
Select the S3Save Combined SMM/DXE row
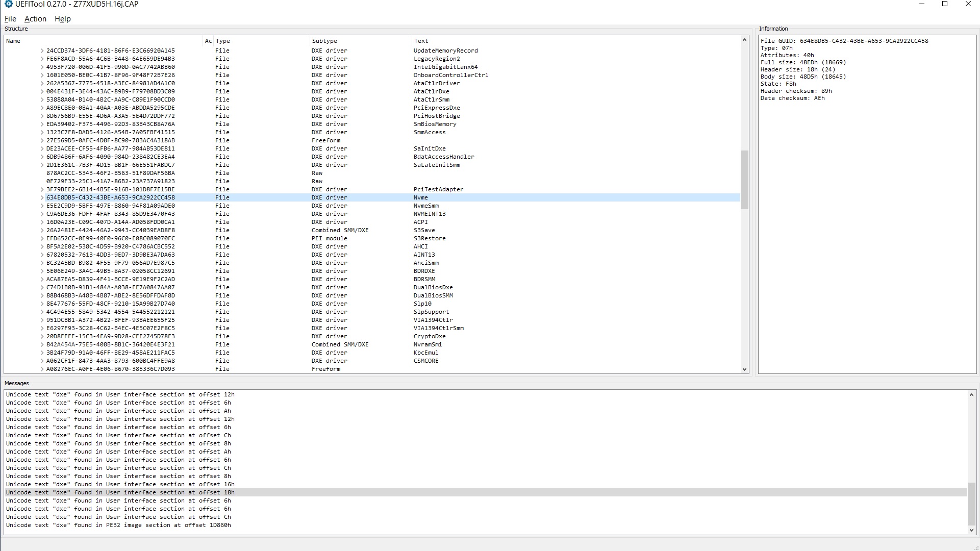coord(372,230)
